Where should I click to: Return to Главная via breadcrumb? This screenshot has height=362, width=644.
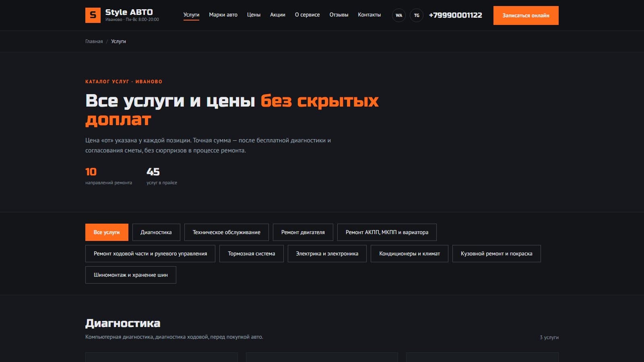pos(94,41)
